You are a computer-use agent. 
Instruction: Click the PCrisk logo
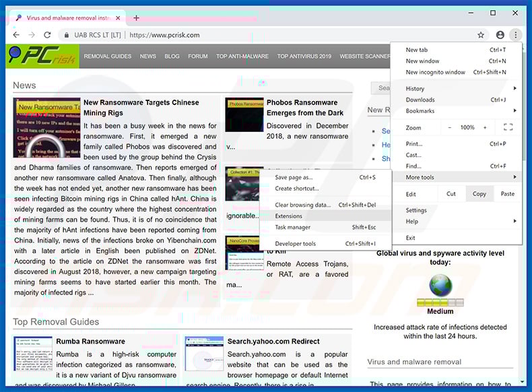(x=42, y=55)
